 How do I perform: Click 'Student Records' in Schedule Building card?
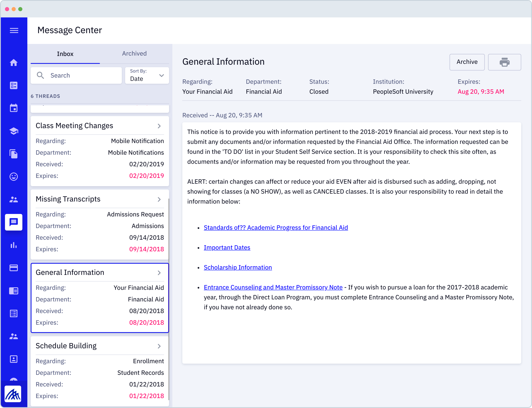[140, 373]
